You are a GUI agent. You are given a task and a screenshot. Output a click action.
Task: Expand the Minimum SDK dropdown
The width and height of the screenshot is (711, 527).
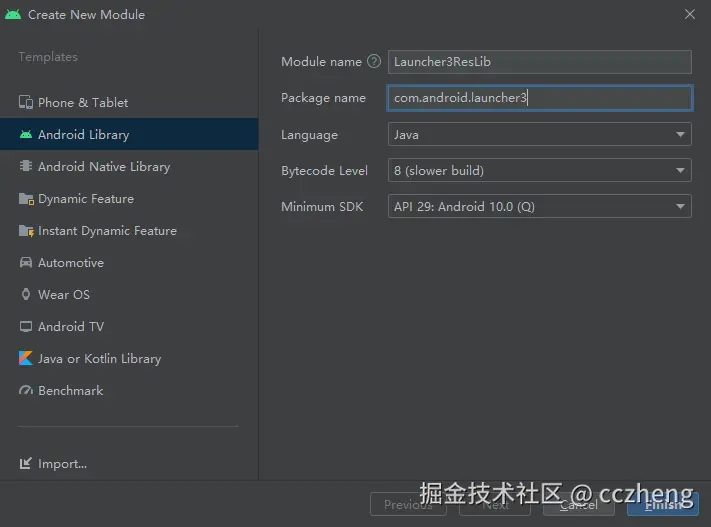(x=540, y=206)
